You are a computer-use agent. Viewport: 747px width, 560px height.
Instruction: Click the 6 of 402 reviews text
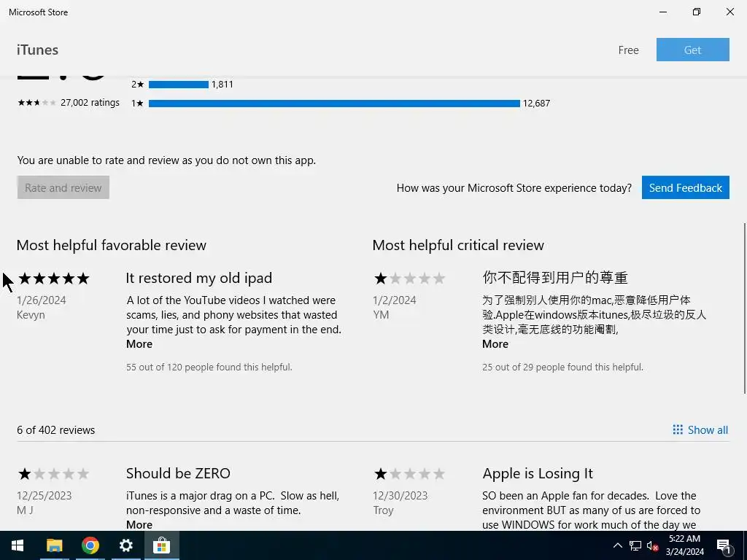tap(55, 430)
